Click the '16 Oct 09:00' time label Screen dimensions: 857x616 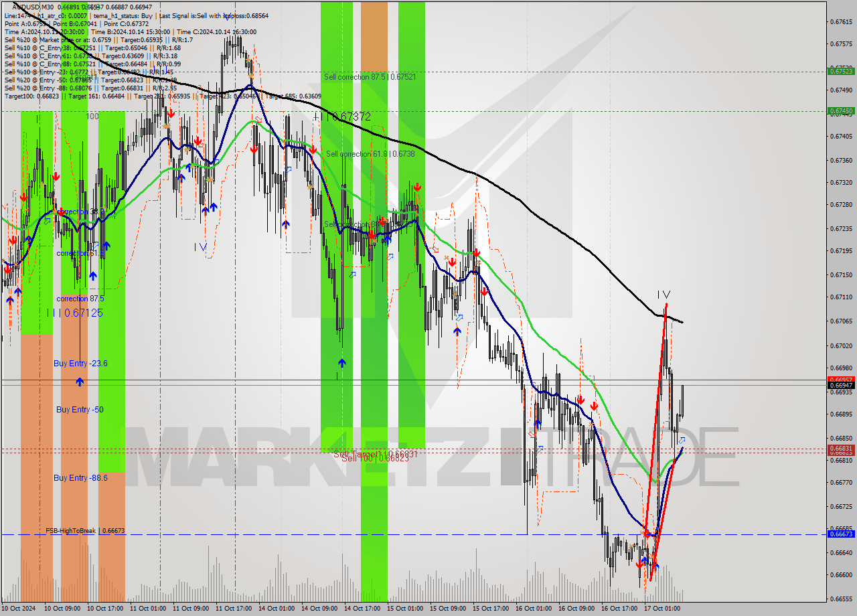[576, 609]
